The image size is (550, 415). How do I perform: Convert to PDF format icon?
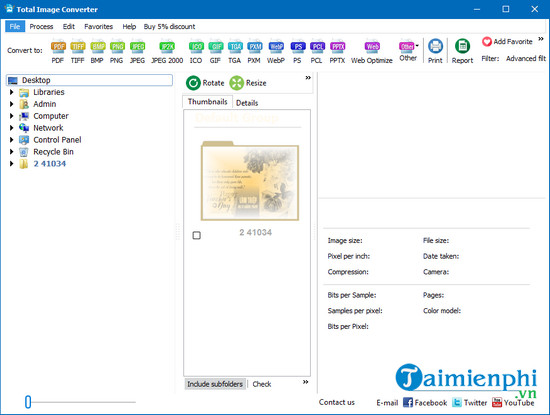pyautogui.click(x=58, y=51)
